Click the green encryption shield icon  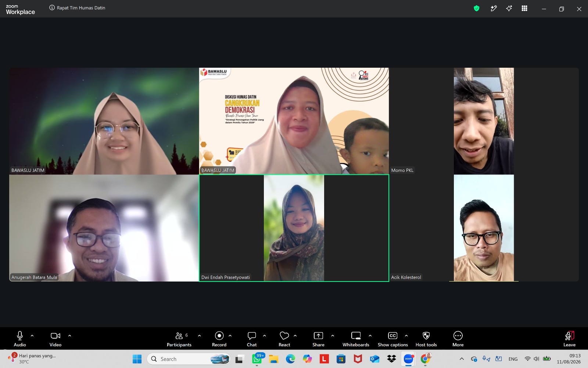(477, 8)
